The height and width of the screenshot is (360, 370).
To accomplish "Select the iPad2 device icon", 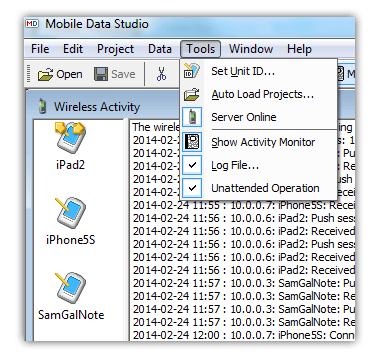I will [70, 138].
